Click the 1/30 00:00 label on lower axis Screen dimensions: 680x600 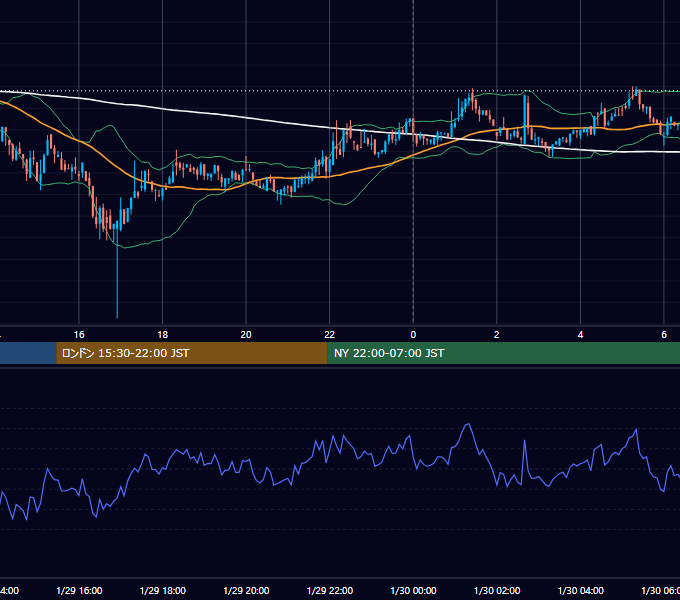(413, 590)
